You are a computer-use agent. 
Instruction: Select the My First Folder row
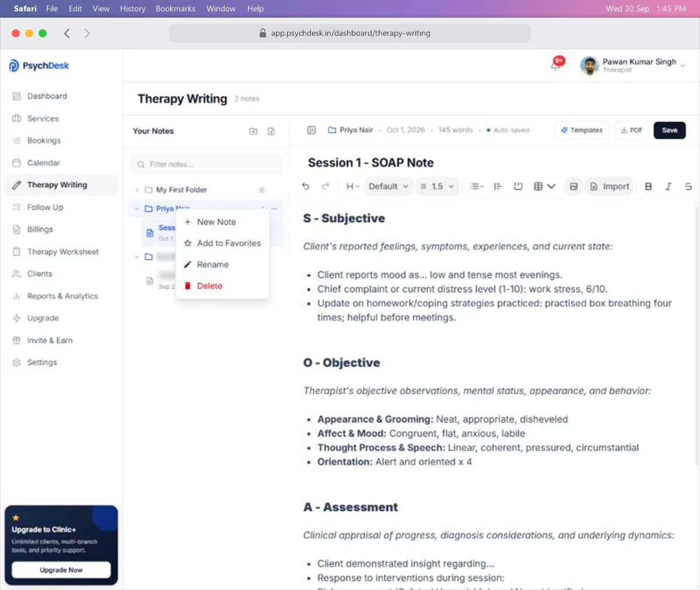click(206, 190)
